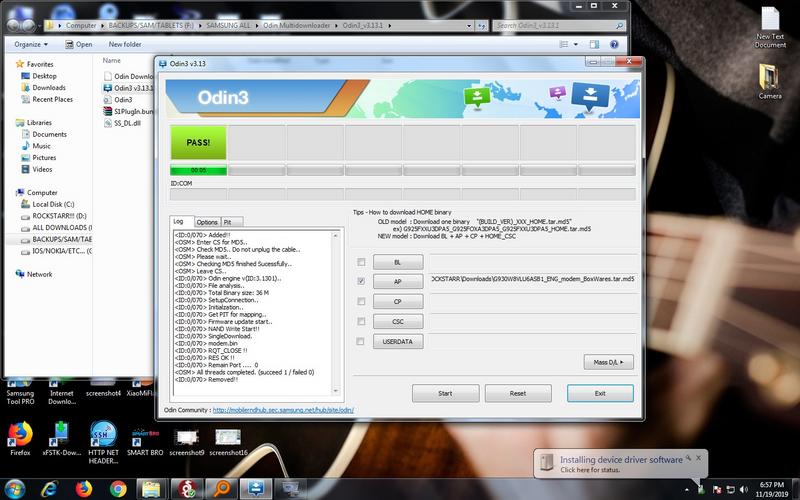
Task: Click the Reset button in Odin3
Action: point(518,393)
